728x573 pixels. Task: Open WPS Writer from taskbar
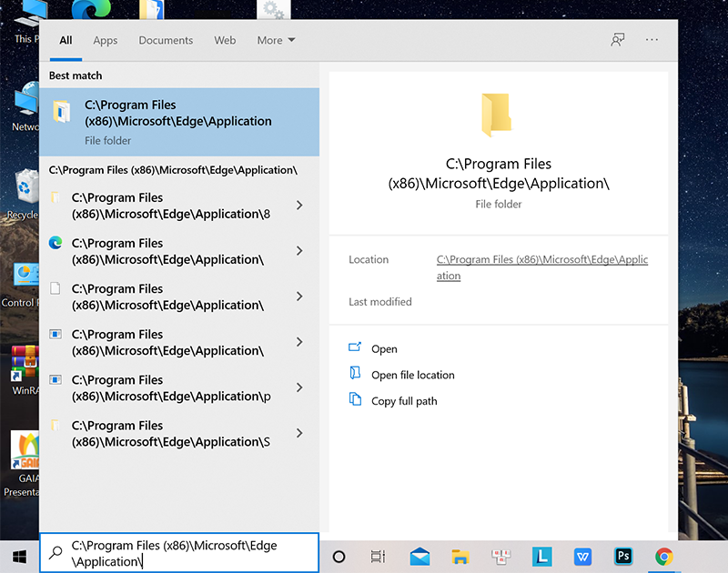pyautogui.click(x=582, y=557)
